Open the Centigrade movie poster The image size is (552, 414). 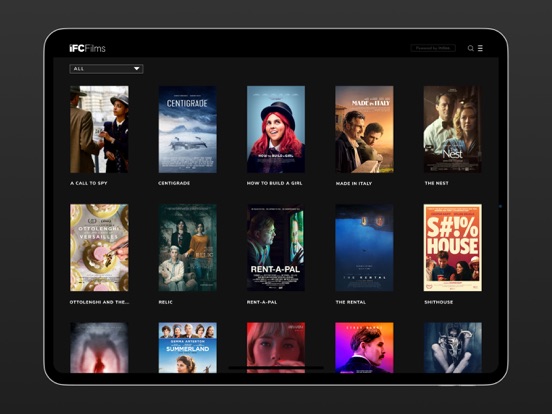click(x=188, y=129)
